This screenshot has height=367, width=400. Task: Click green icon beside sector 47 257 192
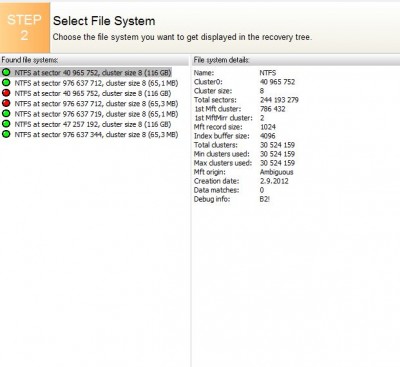(6, 124)
